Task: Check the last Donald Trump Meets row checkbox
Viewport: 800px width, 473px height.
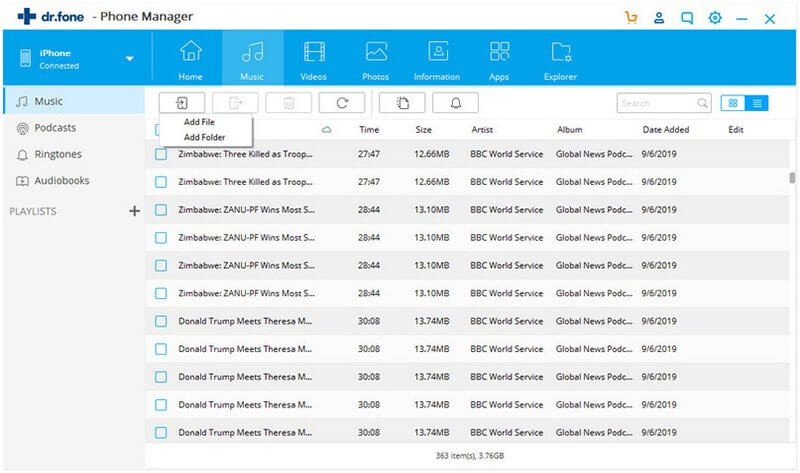Action: point(161,433)
